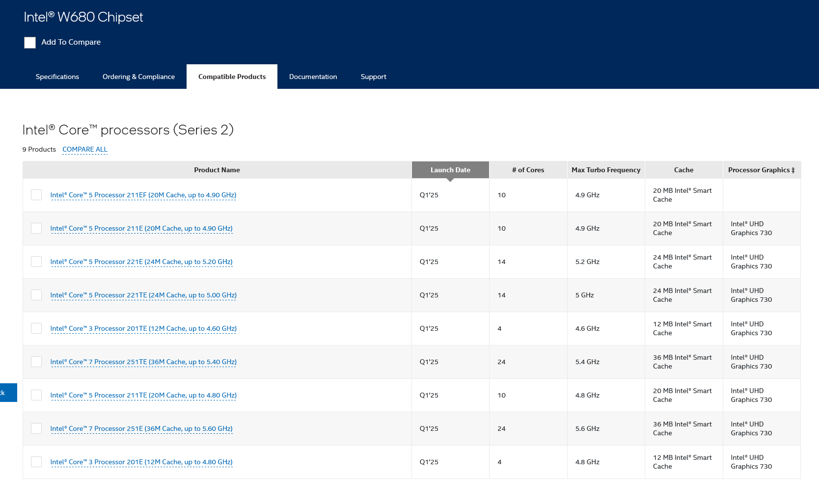
Task: Open Core 7 Processor 251E product link
Action: 141,428
